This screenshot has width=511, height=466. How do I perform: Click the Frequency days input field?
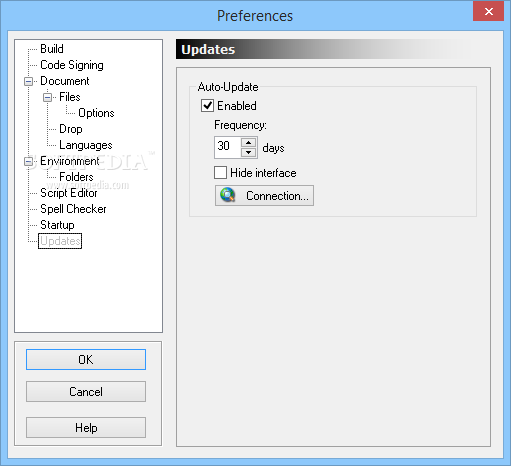pos(227,147)
